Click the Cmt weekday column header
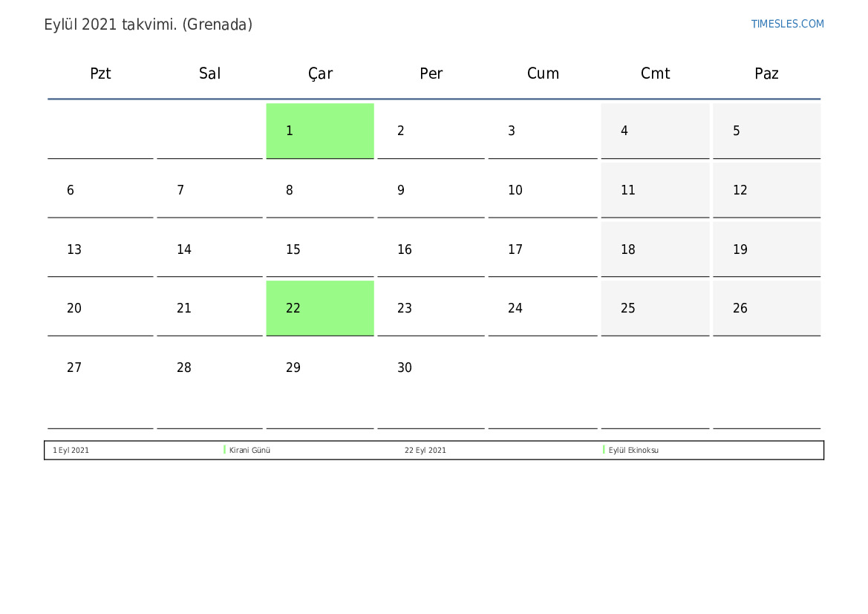 click(655, 74)
